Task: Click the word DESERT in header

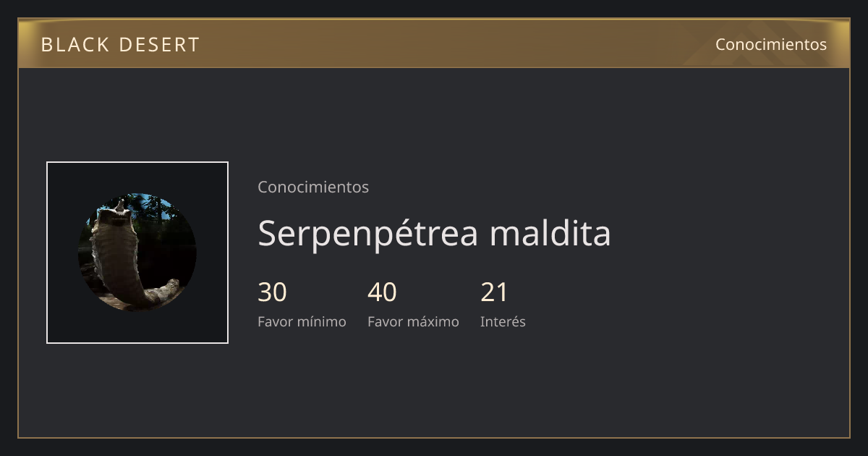Action: coord(159,45)
